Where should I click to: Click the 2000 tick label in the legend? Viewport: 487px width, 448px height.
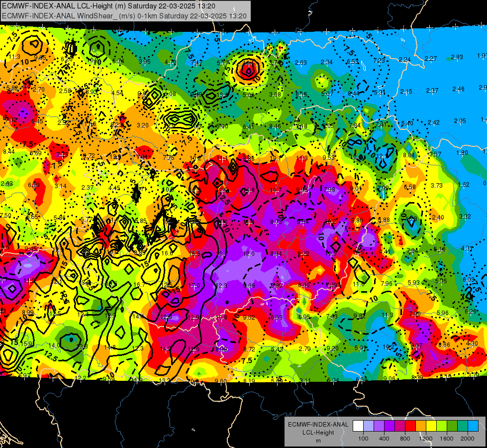coord(468,439)
